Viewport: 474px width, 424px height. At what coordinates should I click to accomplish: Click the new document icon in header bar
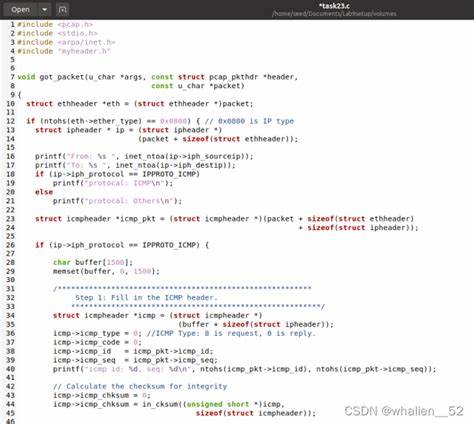coord(63,10)
